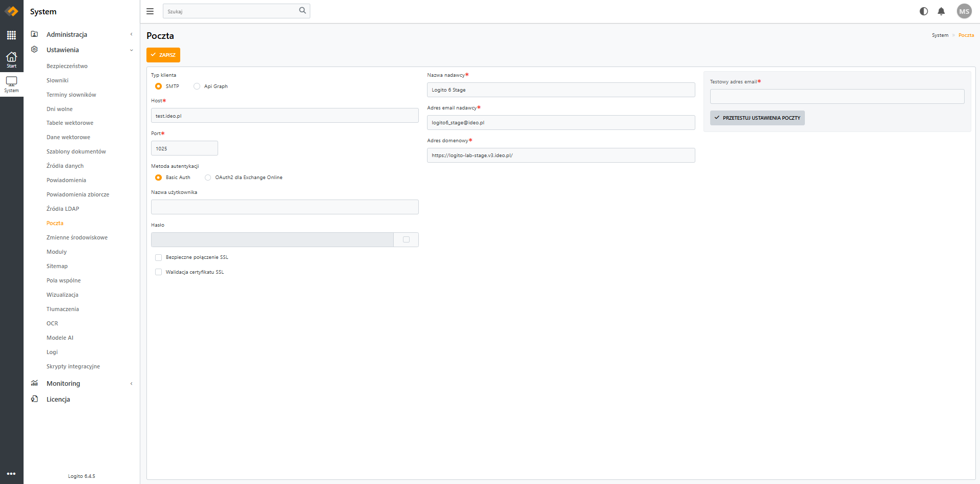Click the Logito logo icon
Screen dimensions: 980x484
(x=11, y=11)
